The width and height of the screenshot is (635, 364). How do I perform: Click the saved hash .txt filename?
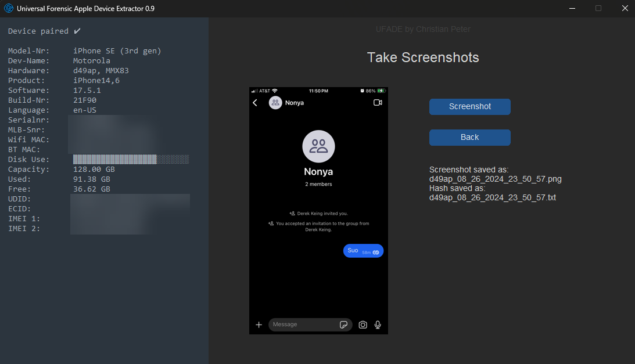point(492,197)
